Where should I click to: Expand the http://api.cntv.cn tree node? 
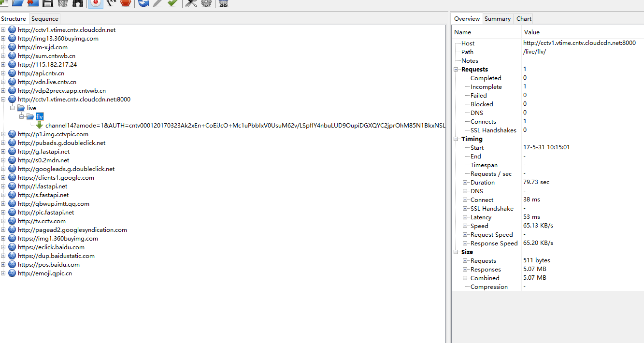click(x=3, y=73)
